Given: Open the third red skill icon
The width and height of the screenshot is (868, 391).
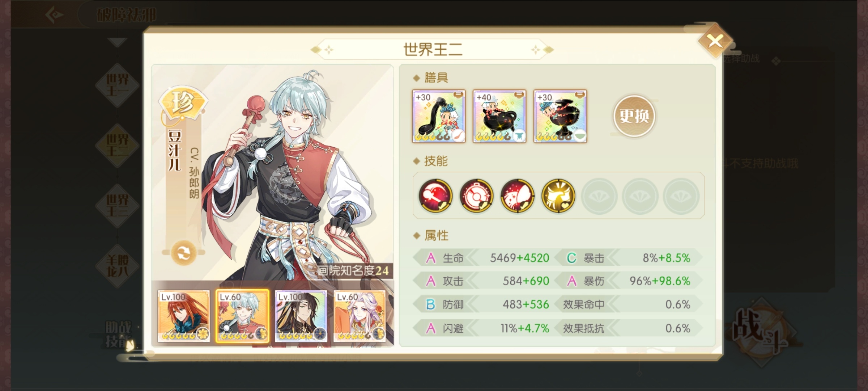Looking at the screenshot, I should [517, 195].
